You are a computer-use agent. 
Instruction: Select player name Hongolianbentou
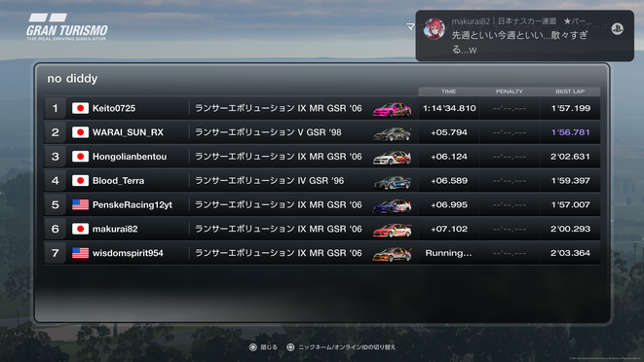click(130, 157)
